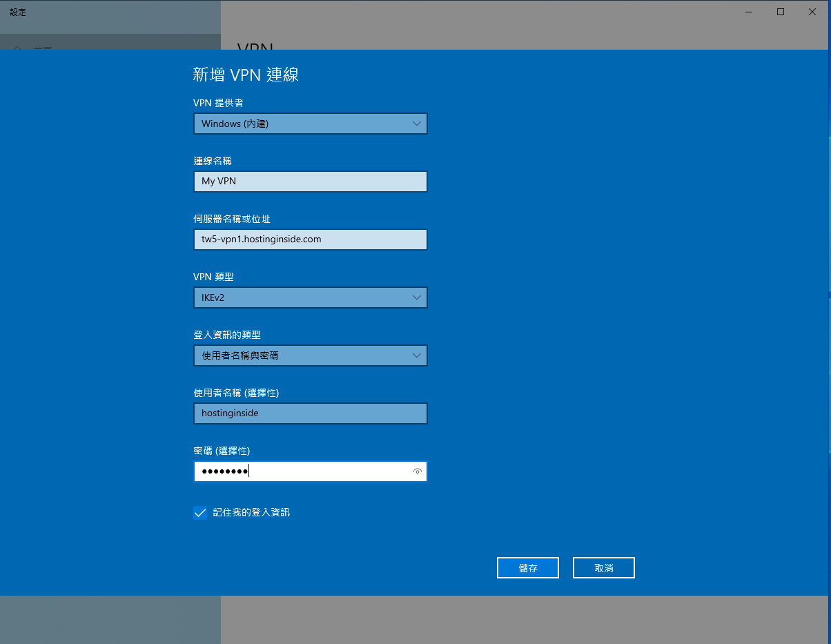Click the 密碼 (選擇性) label
The height and width of the screenshot is (644, 831).
click(x=222, y=451)
